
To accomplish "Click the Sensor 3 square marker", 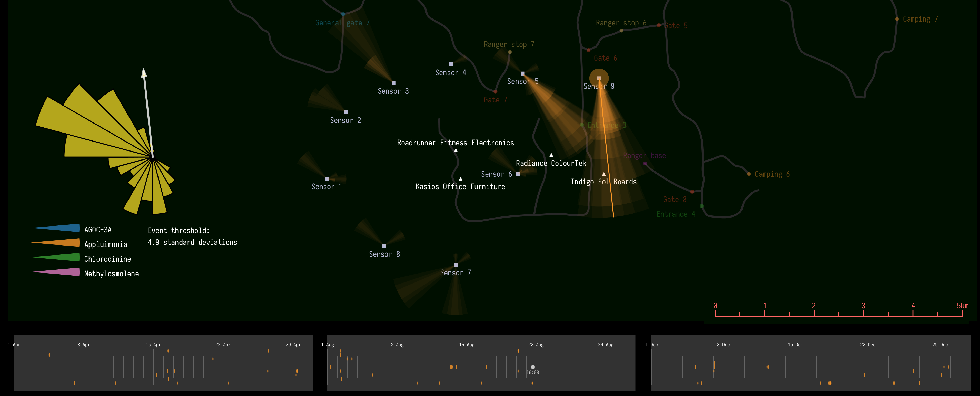I will coord(394,83).
